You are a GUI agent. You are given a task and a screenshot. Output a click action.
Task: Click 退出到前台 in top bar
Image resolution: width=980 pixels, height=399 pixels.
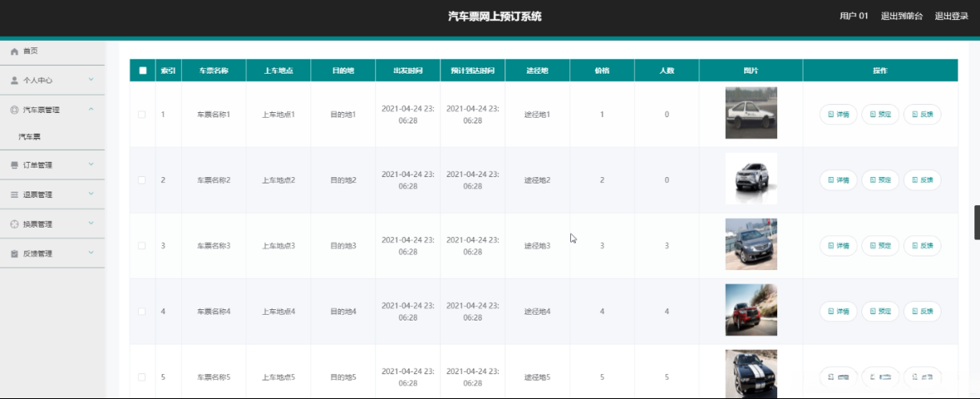901,16
